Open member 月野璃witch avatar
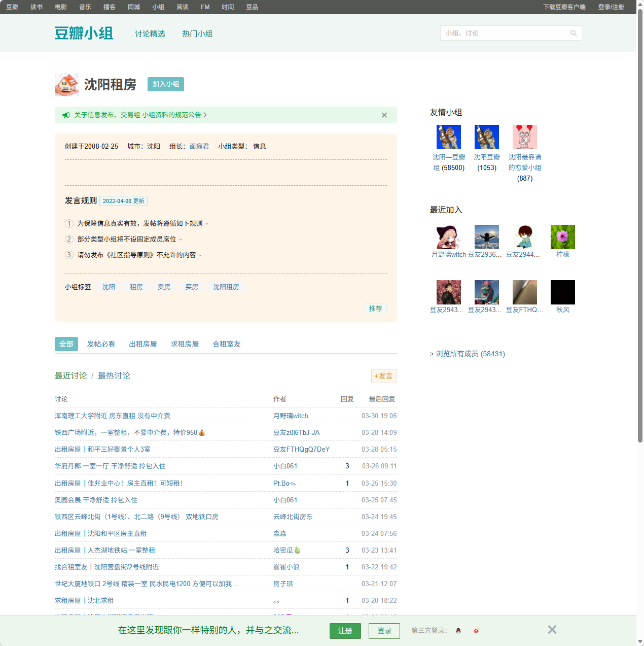The height and width of the screenshot is (646, 644). (448, 236)
